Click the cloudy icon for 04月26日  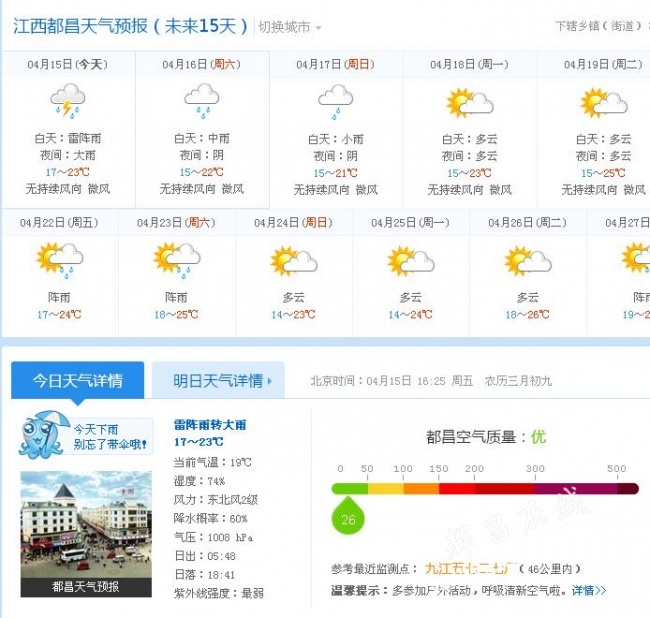click(x=528, y=261)
